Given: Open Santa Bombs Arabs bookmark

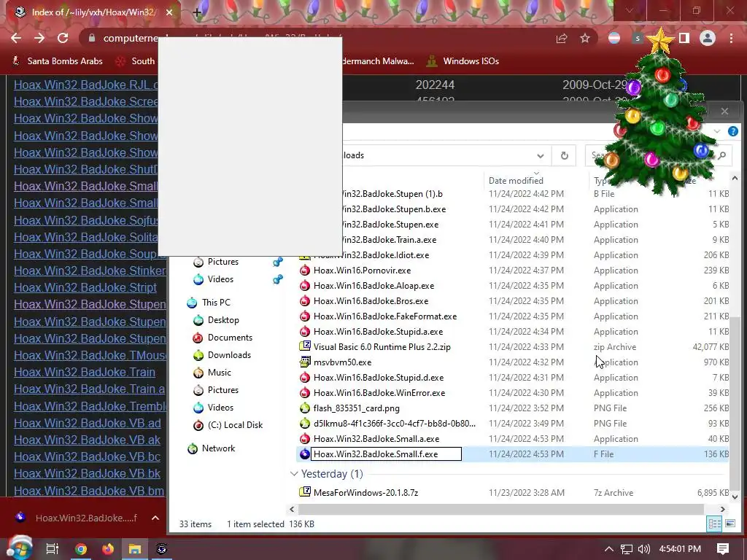Looking at the screenshot, I should 57,61.
